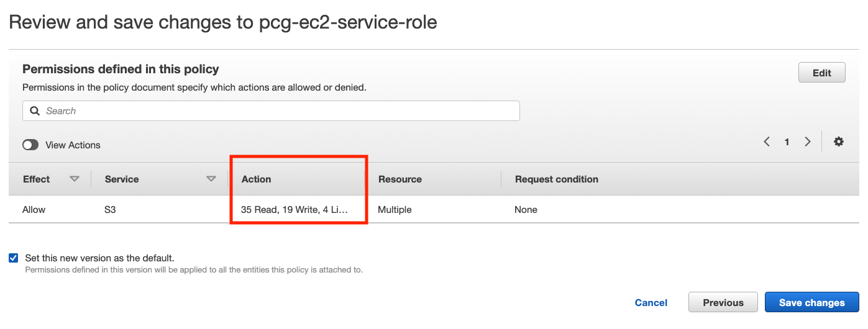Go to the previous permissions page arrow
The width and height of the screenshot is (868, 329).
(767, 142)
